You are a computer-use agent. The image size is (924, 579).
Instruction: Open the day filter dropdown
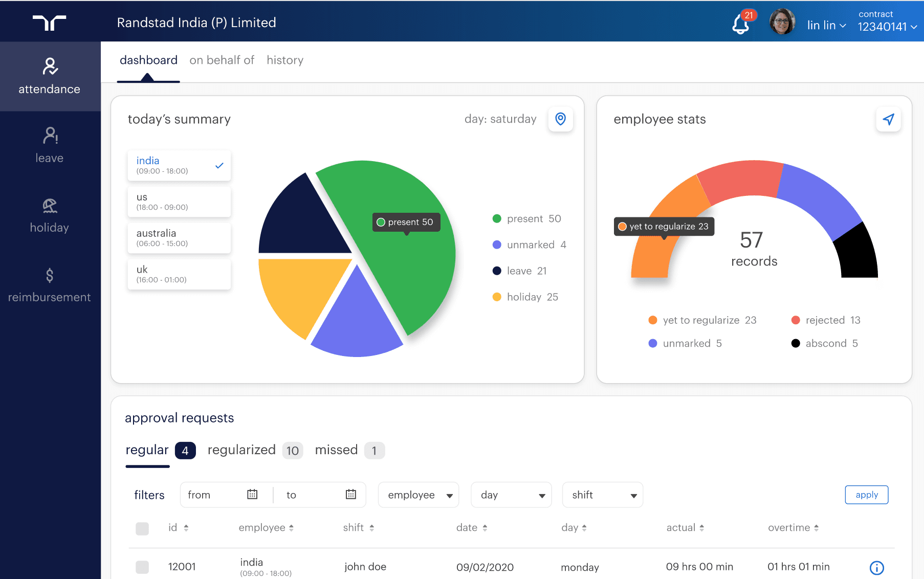click(x=511, y=495)
